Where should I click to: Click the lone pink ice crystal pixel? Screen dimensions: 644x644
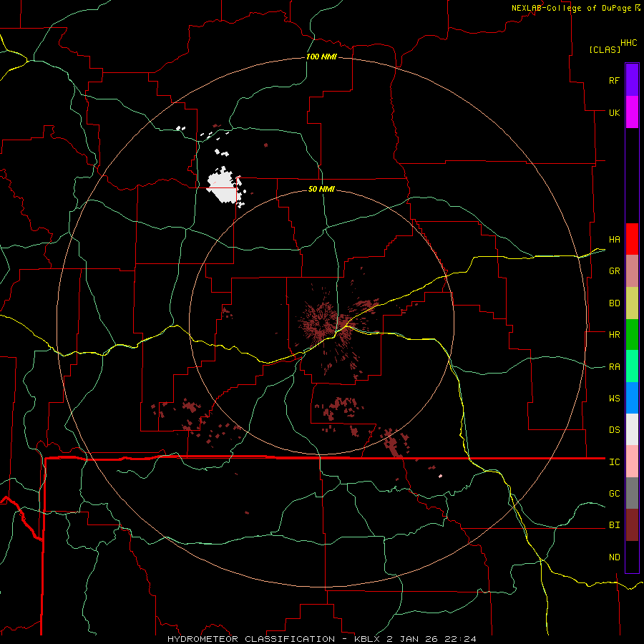[440, 477]
